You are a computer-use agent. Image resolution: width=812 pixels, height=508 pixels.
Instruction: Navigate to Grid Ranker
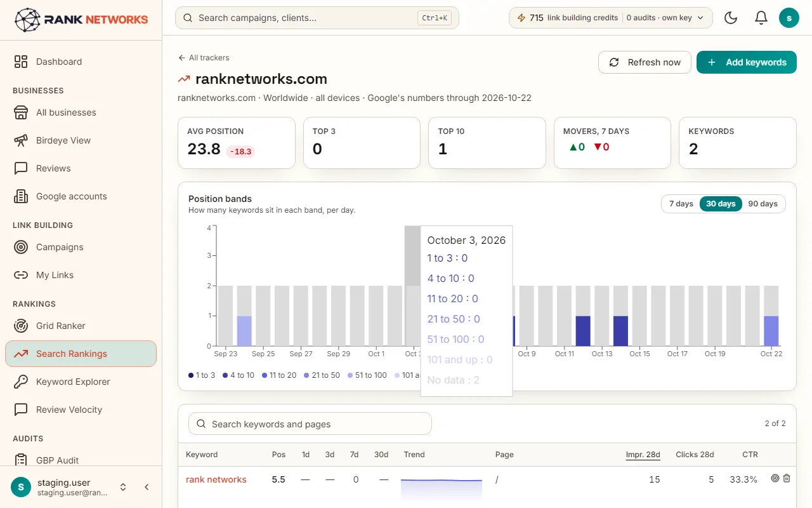[x=81, y=326]
